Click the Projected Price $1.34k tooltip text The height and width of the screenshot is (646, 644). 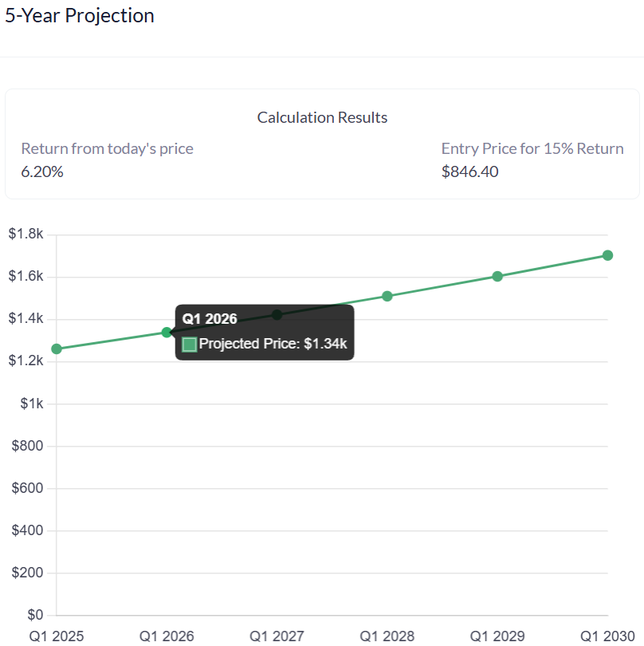pyautogui.click(x=273, y=345)
